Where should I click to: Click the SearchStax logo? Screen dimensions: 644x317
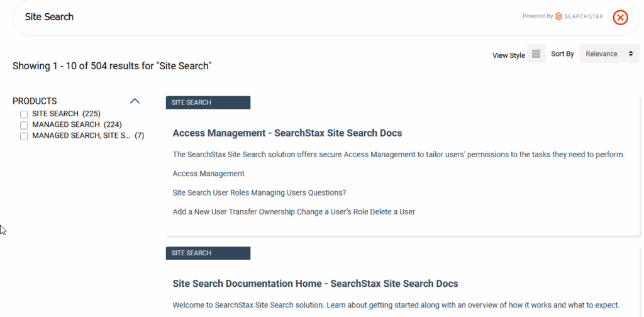tap(579, 16)
